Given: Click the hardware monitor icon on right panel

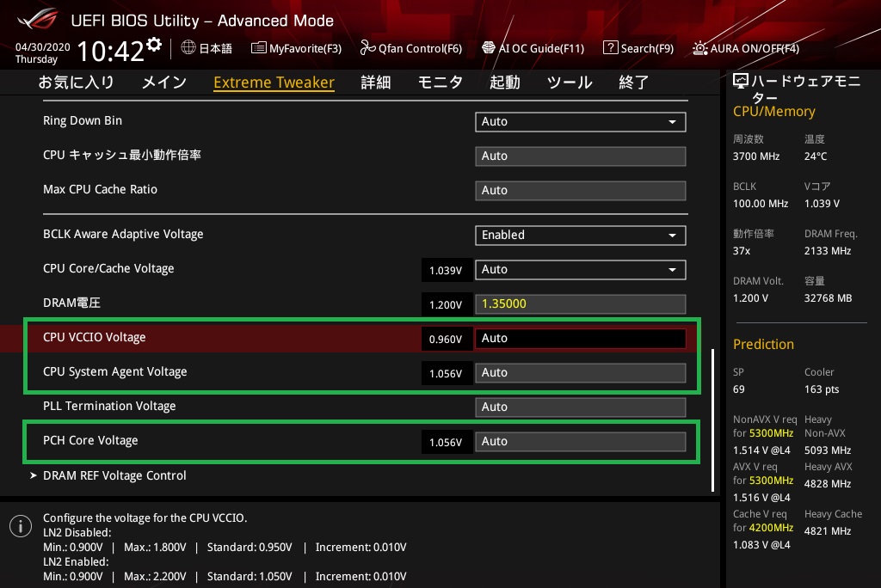Looking at the screenshot, I should click(740, 82).
